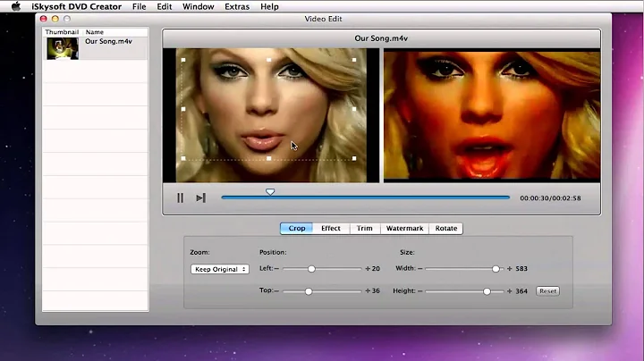
Task: Click the top-middle crop handle
Action: 268,60
